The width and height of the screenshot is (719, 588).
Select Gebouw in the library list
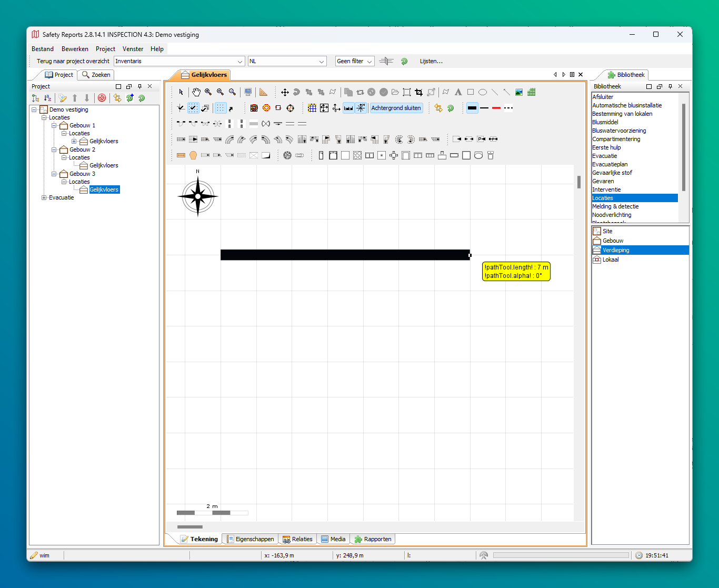click(x=613, y=241)
